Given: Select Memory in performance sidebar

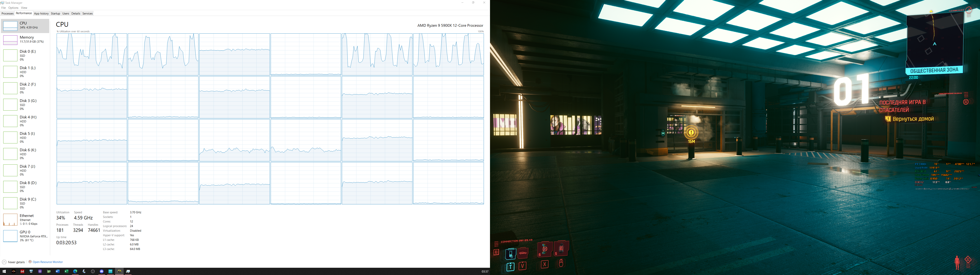Looking at the screenshot, I should tap(27, 39).
